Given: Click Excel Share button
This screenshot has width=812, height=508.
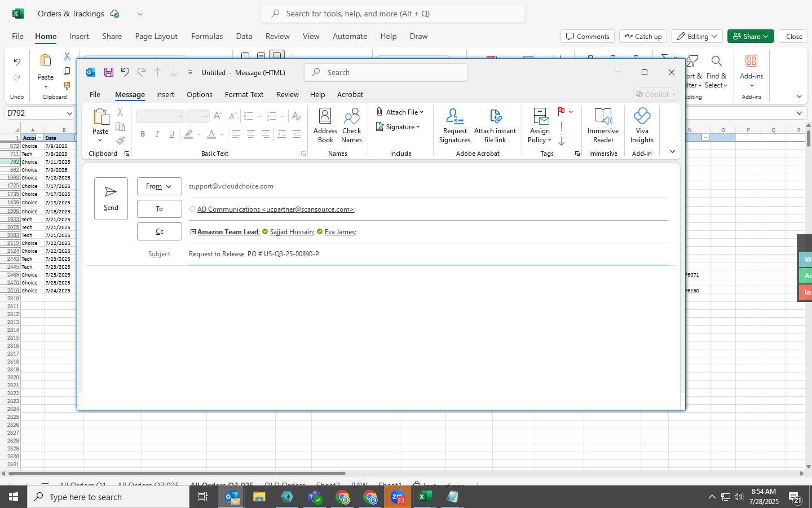Looking at the screenshot, I should pyautogui.click(x=751, y=36).
